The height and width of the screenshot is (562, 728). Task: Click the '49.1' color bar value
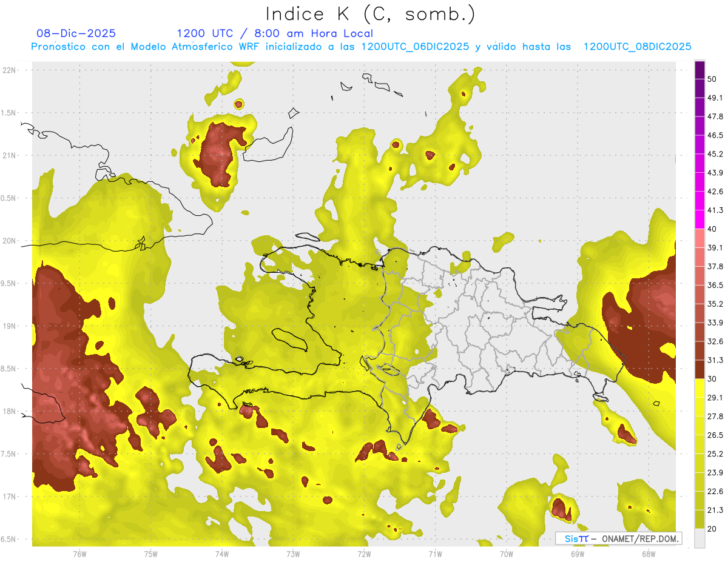pyautogui.click(x=715, y=98)
